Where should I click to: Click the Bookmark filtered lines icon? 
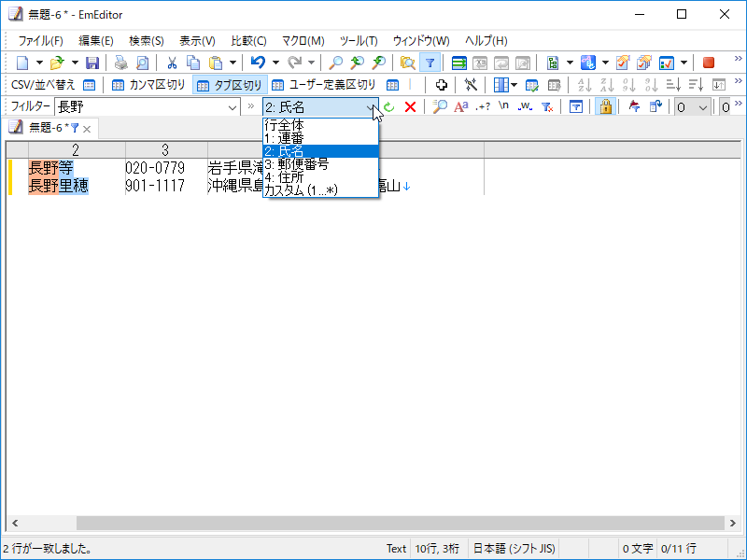634,106
